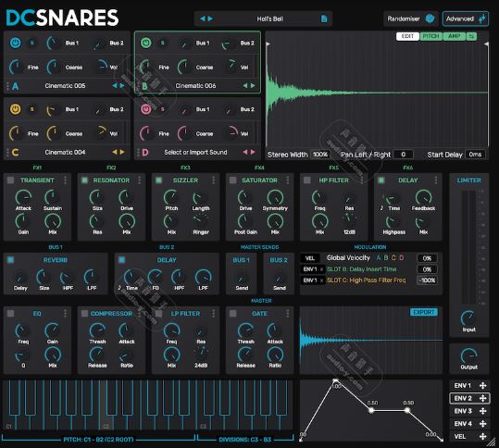Toggle the blue power icon for layer A
The height and width of the screenshot is (448, 499).
click(15, 43)
